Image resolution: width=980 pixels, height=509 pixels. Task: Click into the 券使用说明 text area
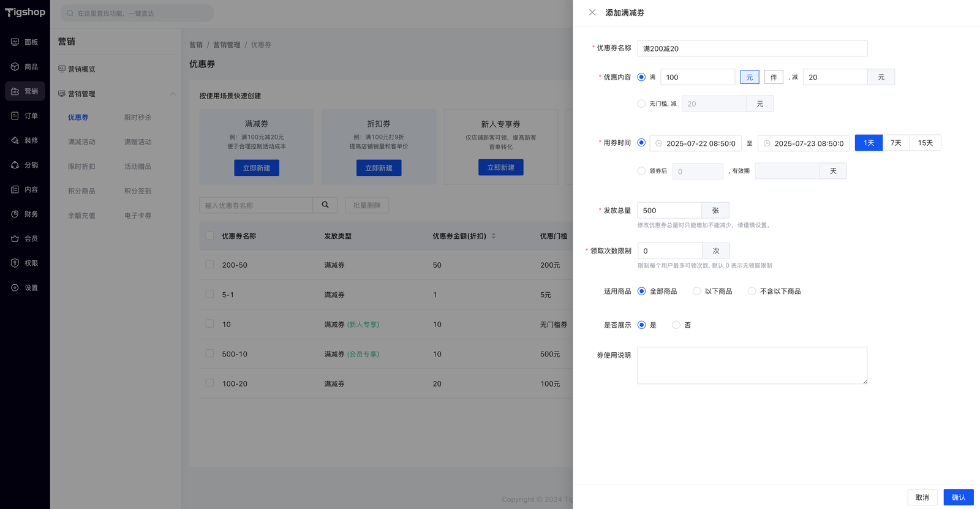click(752, 366)
